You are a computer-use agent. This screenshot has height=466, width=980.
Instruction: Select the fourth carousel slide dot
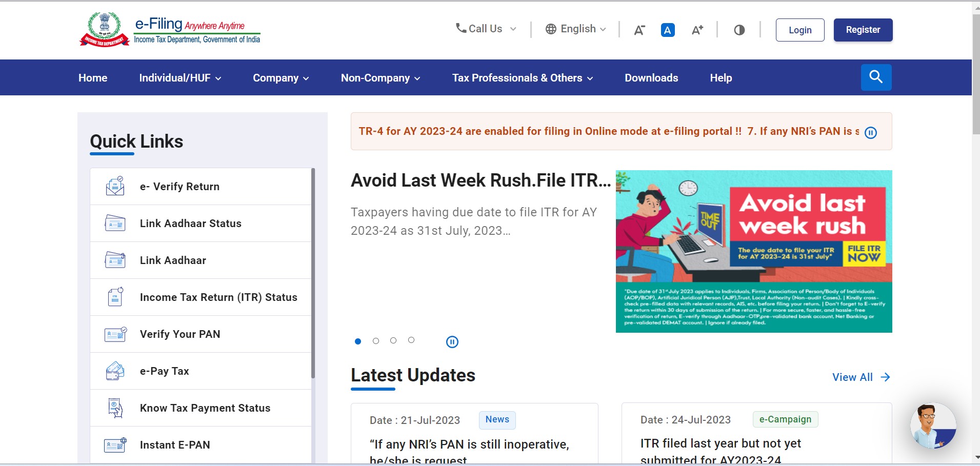coord(411,340)
